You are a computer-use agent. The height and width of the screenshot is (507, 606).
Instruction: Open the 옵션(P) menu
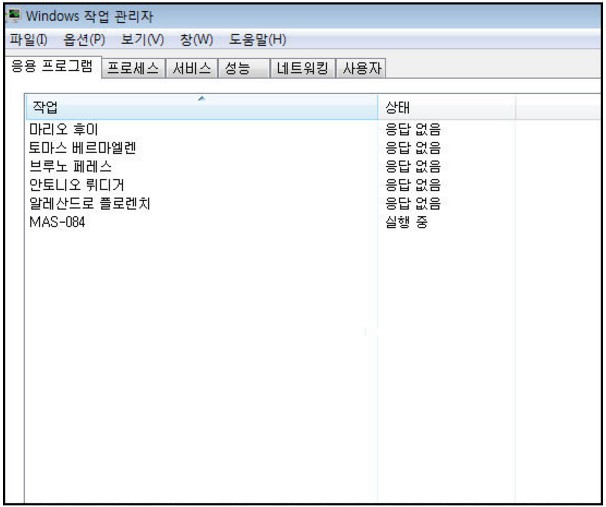tap(84, 39)
